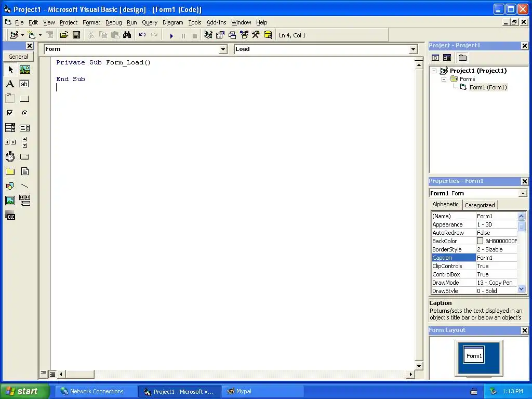Open Form1 object dropdown in Properties
The width and height of the screenshot is (532, 399).
(523, 193)
